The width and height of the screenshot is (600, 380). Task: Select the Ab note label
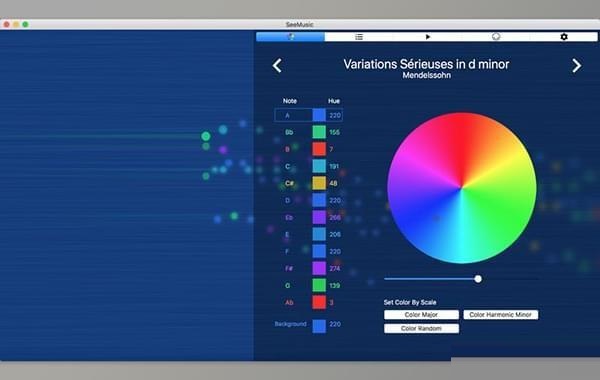point(289,303)
